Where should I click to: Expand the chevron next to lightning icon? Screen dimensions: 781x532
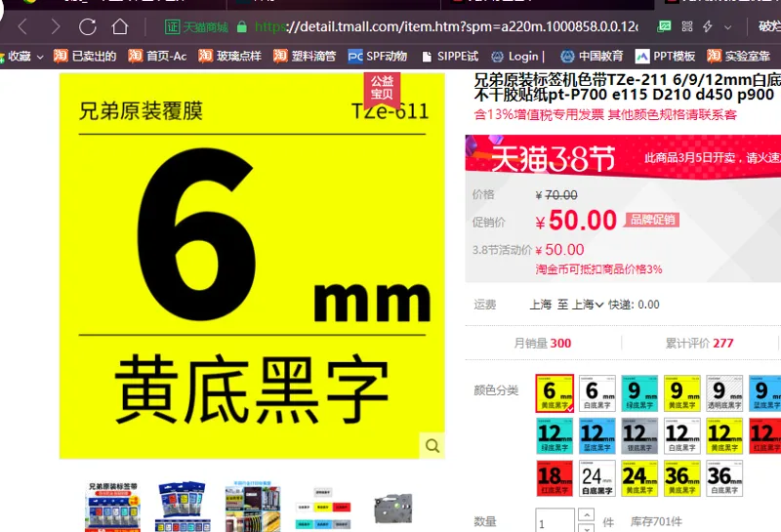pos(727,27)
